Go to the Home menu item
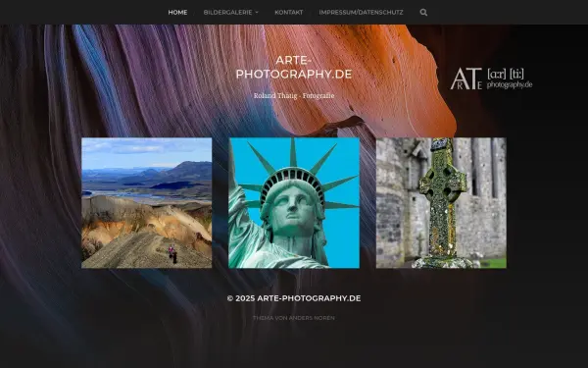The image size is (588, 368). pyautogui.click(x=177, y=13)
